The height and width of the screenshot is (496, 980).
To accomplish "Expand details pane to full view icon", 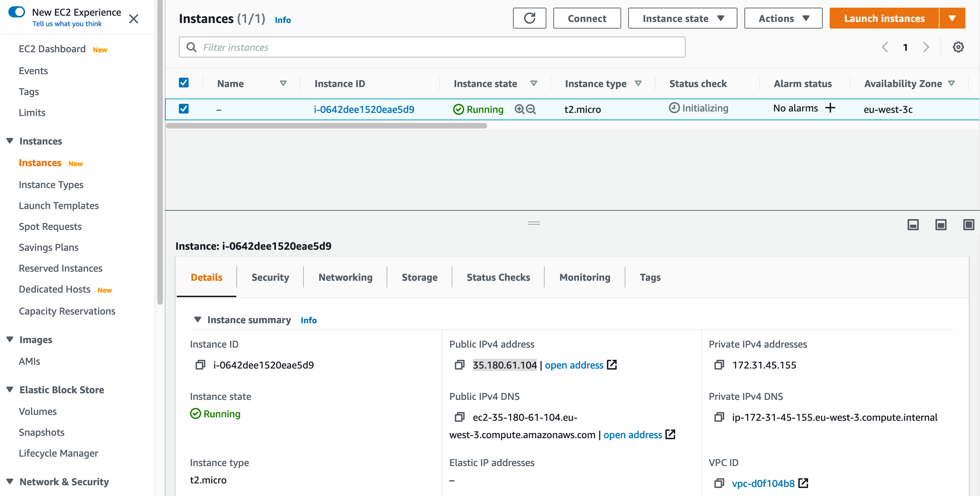I will click(x=969, y=225).
